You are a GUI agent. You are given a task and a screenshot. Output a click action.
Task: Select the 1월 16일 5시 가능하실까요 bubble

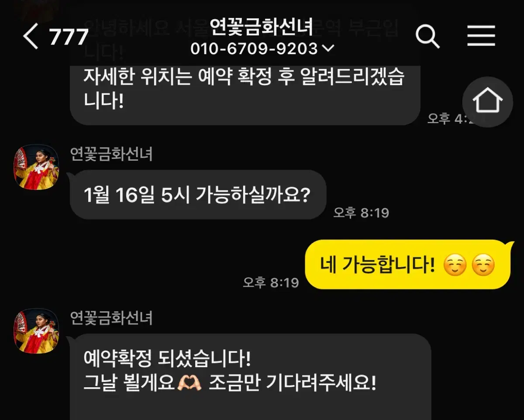tap(198, 195)
